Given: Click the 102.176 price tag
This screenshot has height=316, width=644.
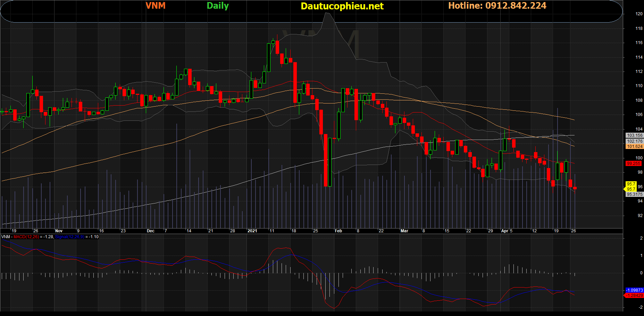Looking at the screenshot, I should pos(635,141).
